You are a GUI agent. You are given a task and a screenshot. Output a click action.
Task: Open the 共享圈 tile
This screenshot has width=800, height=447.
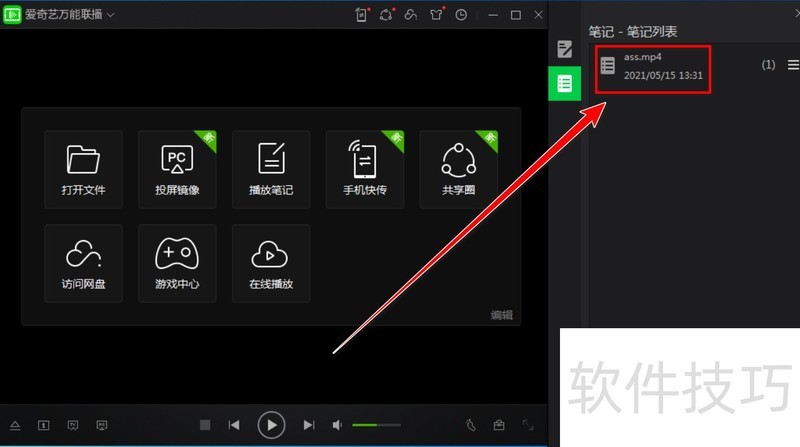[459, 169]
